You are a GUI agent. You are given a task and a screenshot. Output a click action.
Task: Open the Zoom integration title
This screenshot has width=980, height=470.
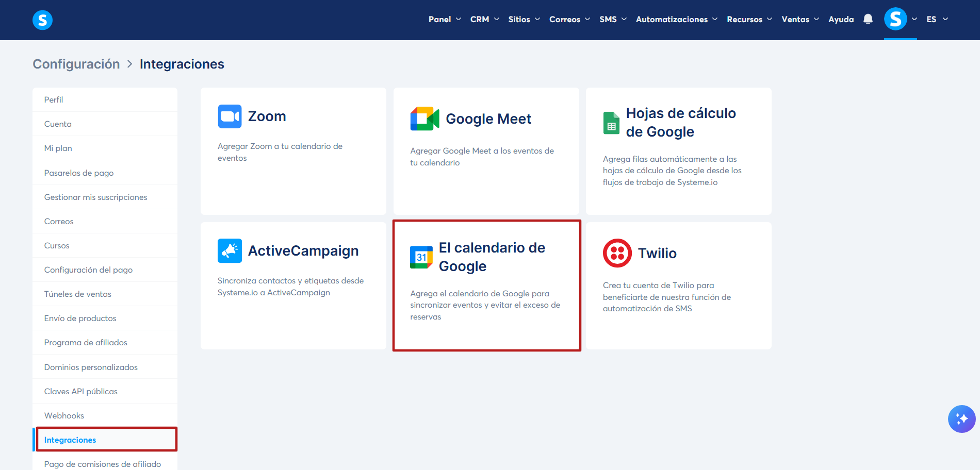click(x=267, y=116)
